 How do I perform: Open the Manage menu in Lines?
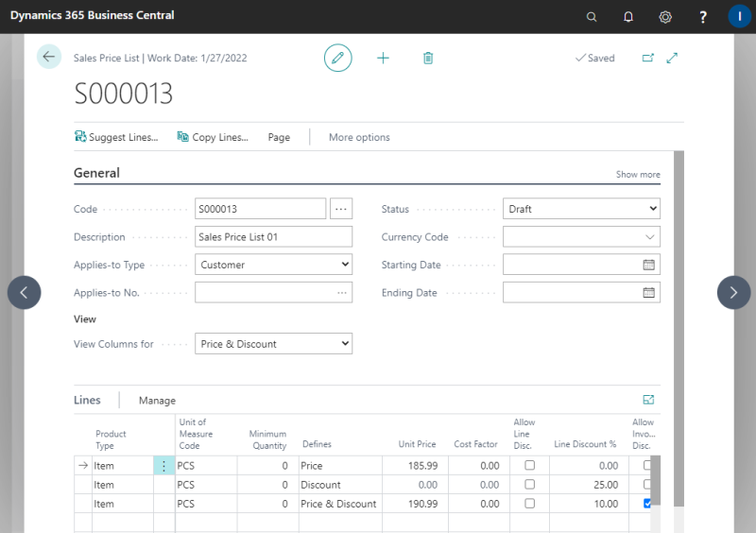[x=157, y=401]
